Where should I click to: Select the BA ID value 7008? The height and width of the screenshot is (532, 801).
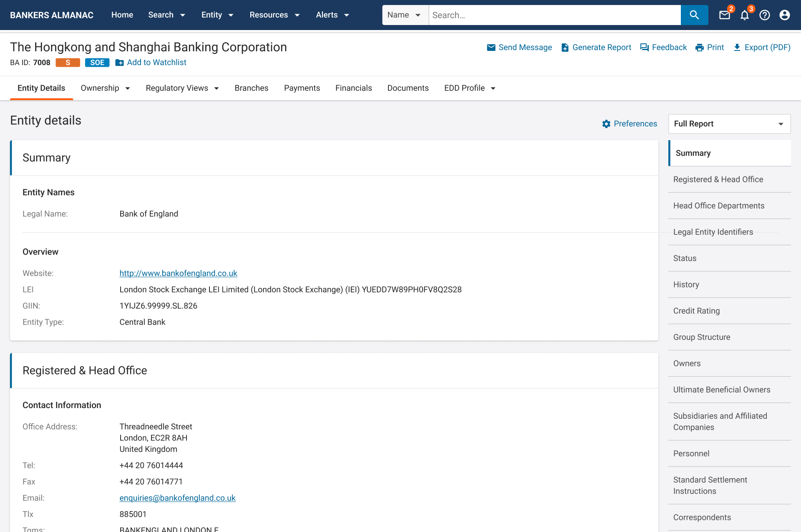click(42, 63)
